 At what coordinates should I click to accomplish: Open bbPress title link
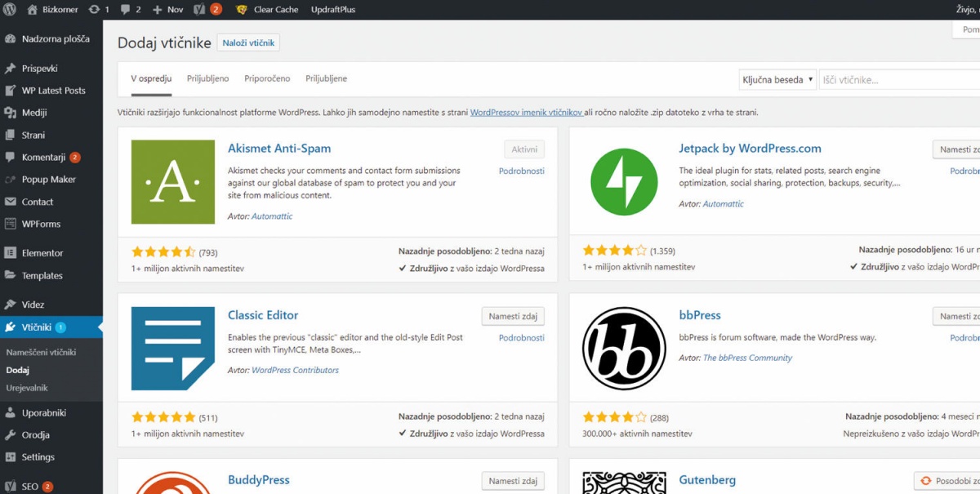[x=700, y=315]
